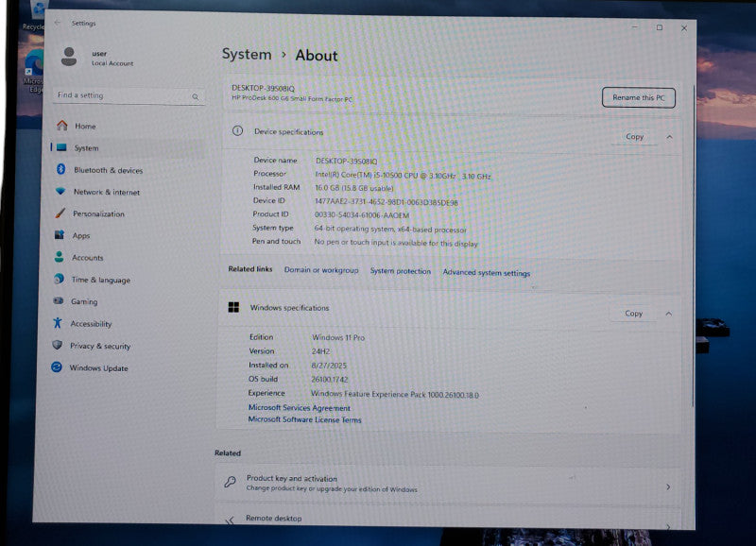
Task: Click the Privacy & security shield icon
Action: [58, 345]
